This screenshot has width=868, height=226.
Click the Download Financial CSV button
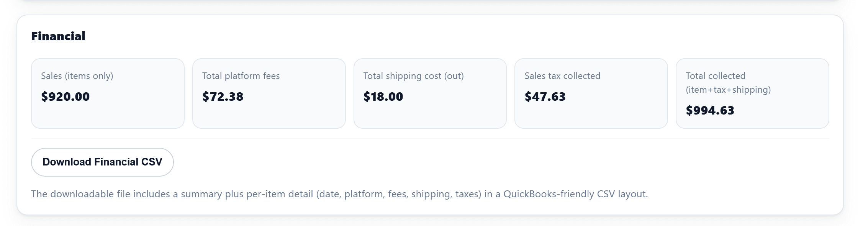pyautogui.click(x=102, y=162)
